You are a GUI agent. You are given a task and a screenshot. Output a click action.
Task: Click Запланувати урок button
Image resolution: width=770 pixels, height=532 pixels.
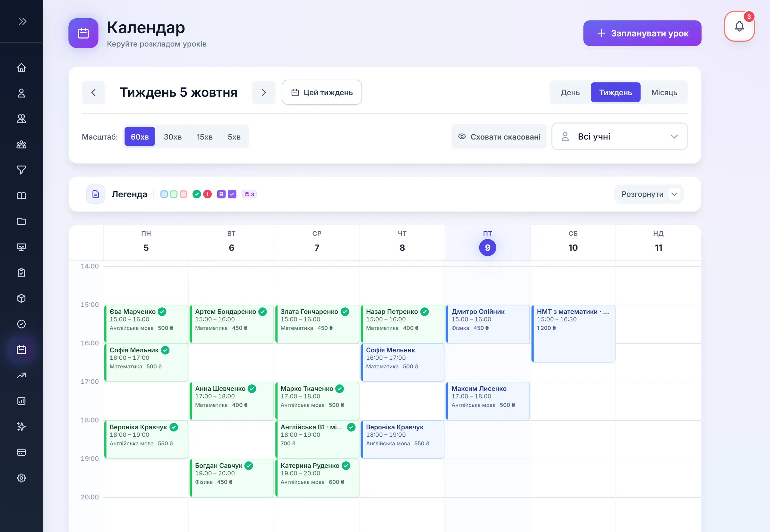642,33
